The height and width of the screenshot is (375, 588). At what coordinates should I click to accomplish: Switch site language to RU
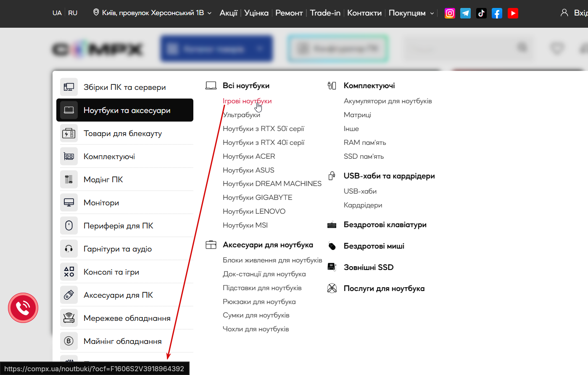point(73,13)
